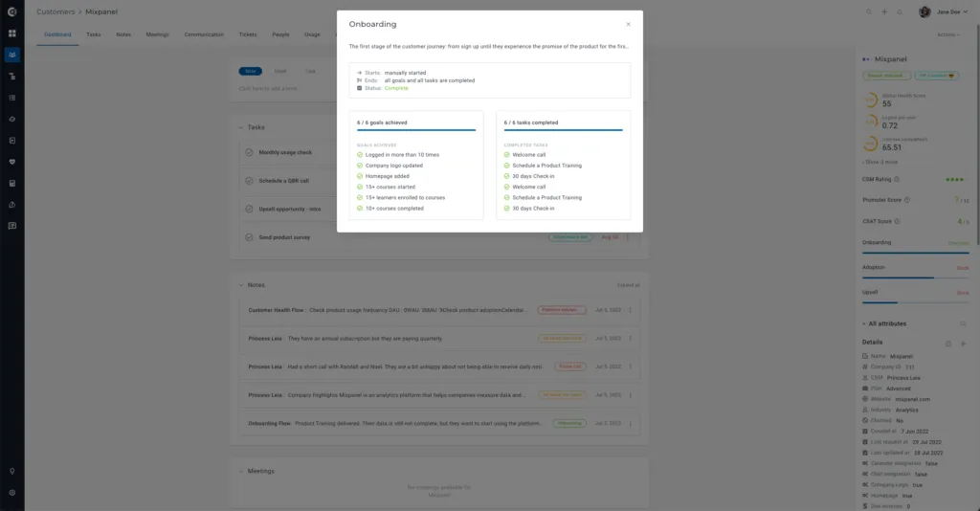Click the lightbulb icon at sidebar bottom
This screenshot has height=511, width=980.
(x=11, y=471)
